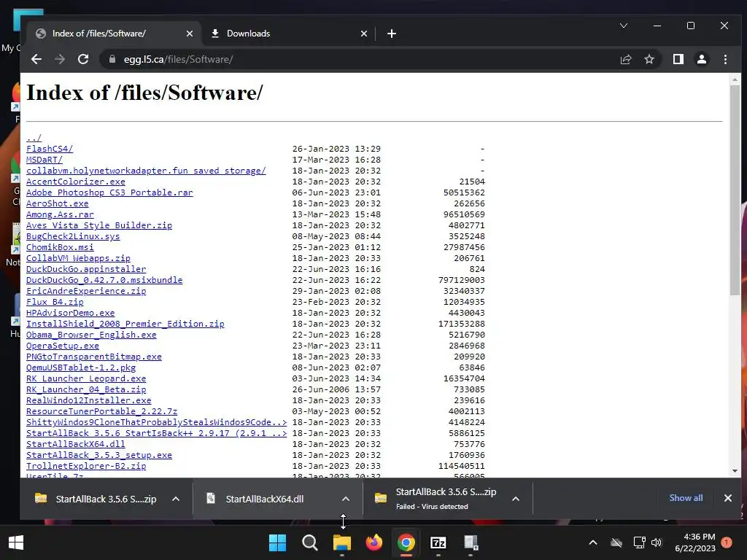The image size is (747, 560).
Task: Download InstallShield 2008 Premier Edition.zip
Action: (x=125, y=324)
